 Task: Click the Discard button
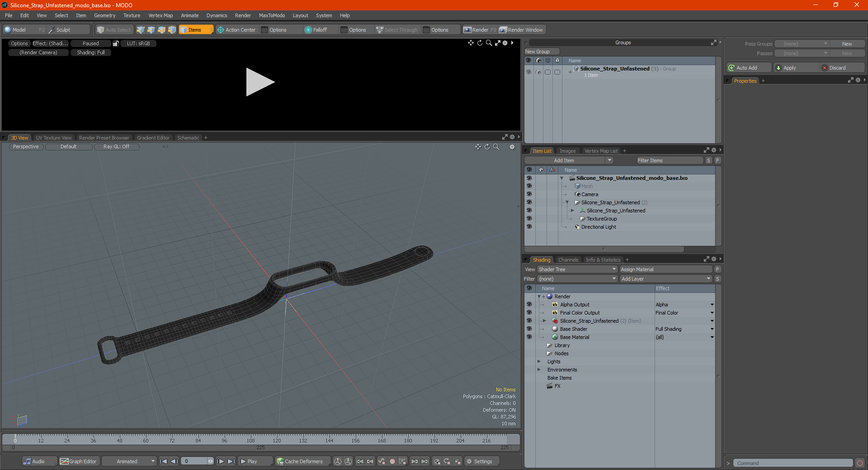coord(842,68)
